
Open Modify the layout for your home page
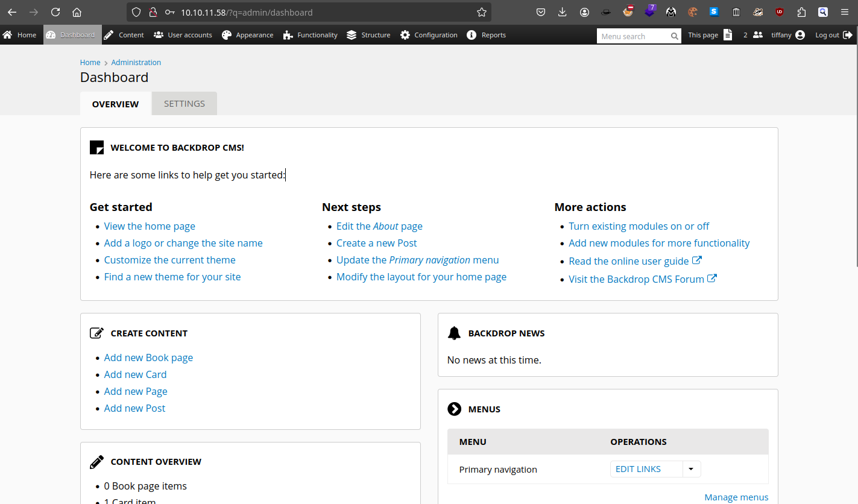(421, 277)
